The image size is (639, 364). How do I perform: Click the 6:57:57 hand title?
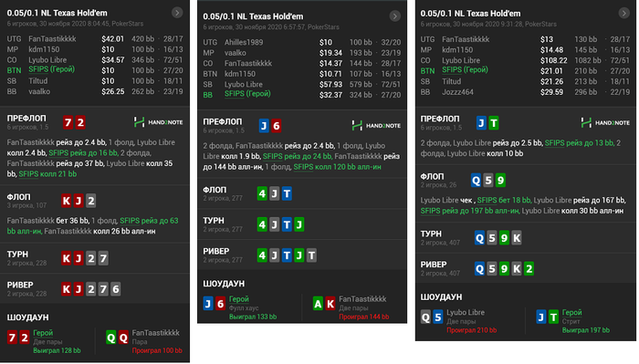tap(253, 16)
